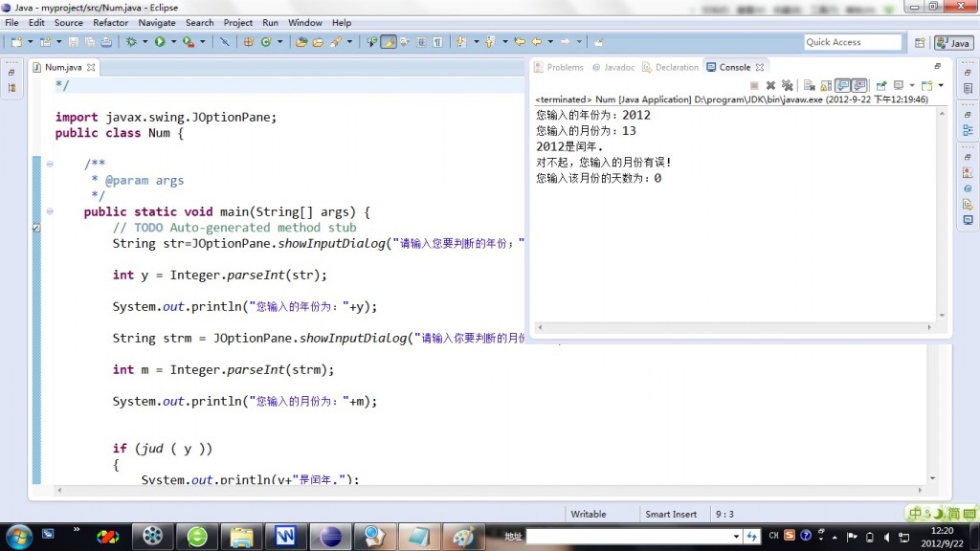Open the Navigate menu
980x551 pixels.
click(x=157, y=23)
